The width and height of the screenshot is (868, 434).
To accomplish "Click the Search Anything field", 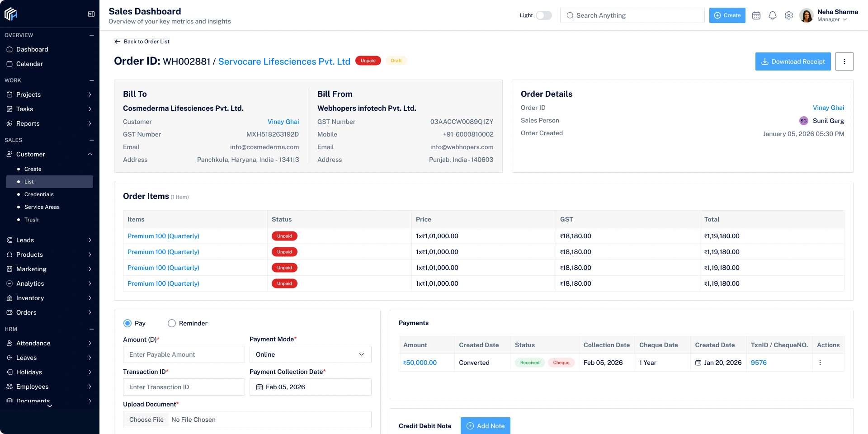I will (x=632, y=15).
